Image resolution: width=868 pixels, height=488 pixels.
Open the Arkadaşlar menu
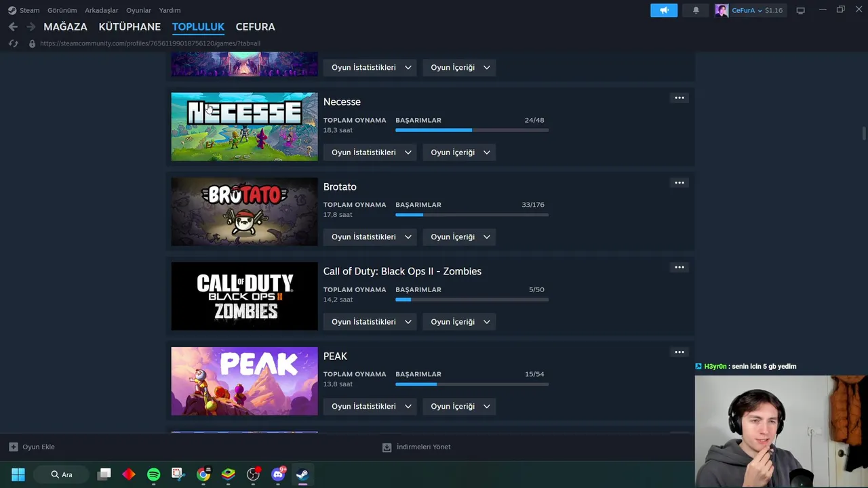pos(101,10)
